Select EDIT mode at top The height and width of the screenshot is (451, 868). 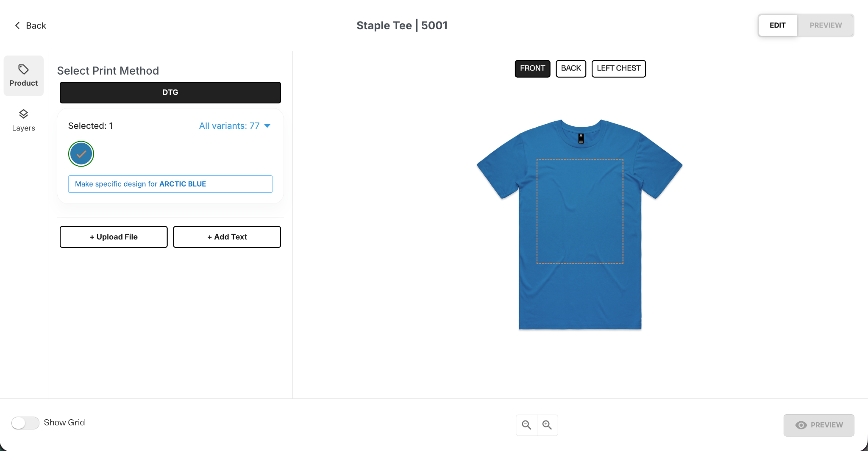777,25
